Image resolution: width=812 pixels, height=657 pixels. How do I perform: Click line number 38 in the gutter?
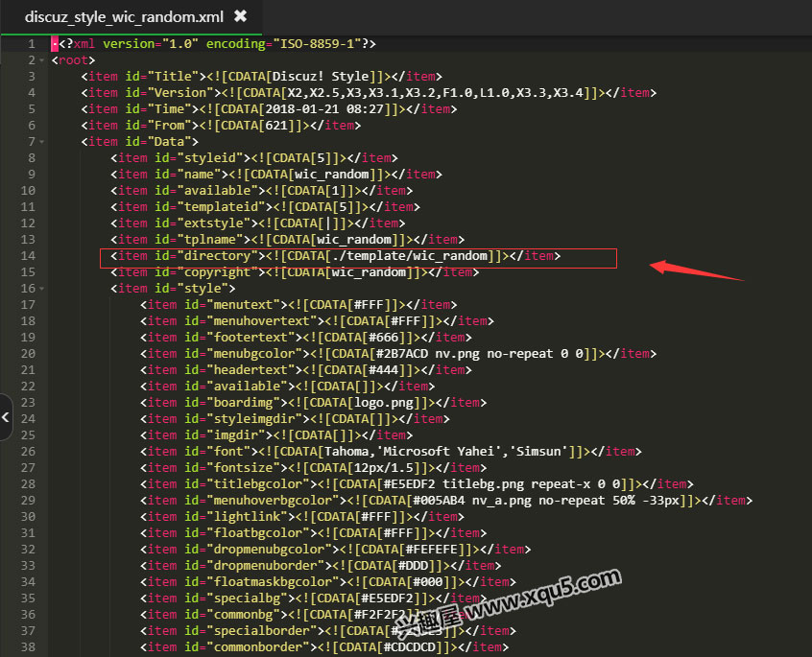click(27, 647)
